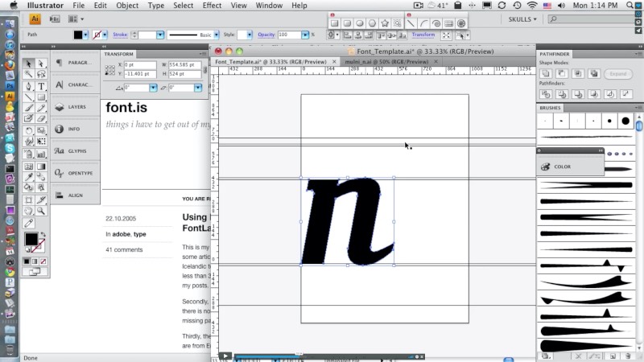Image resolution: width=644 pixels, height=362 pixels.
Task: Select the Hand tool
Action: (28, 211)
